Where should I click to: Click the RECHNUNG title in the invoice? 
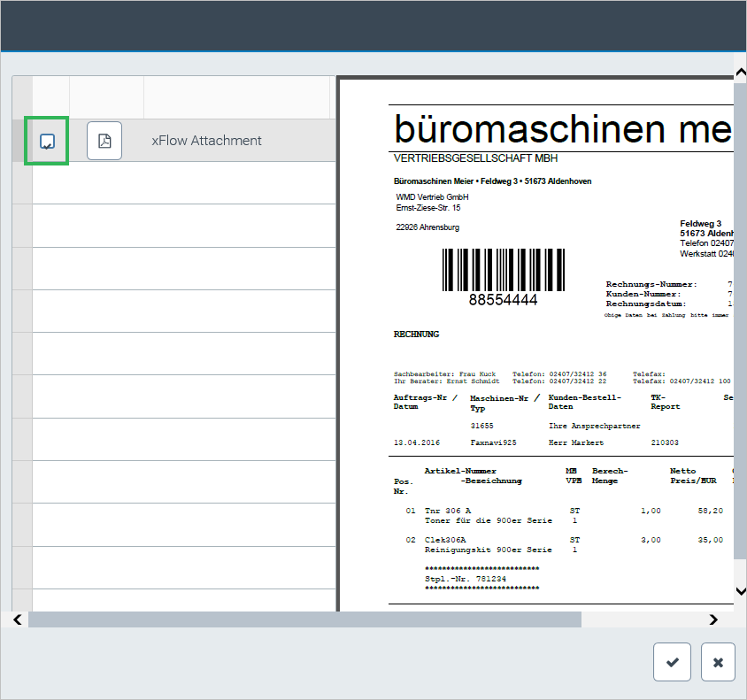(416, 335)
